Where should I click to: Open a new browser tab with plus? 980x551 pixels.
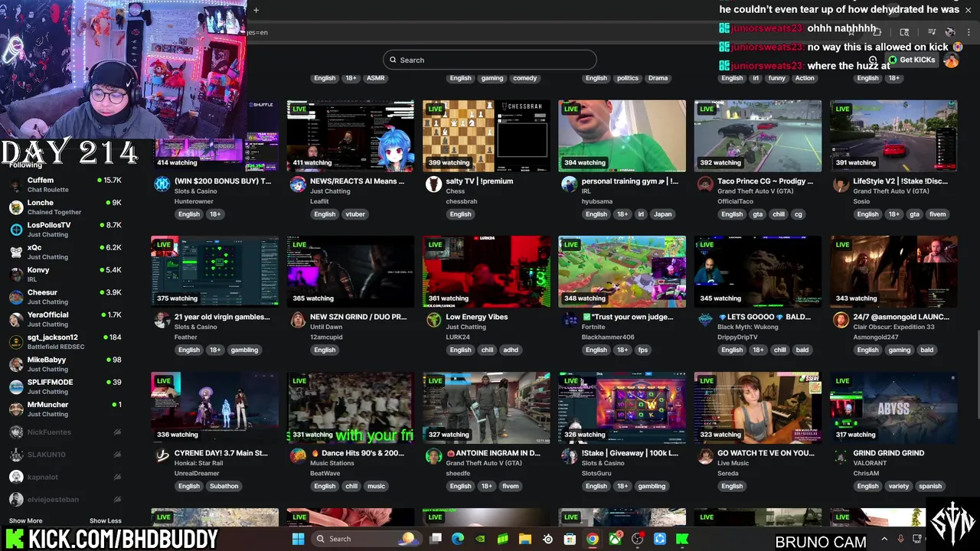pos(256,10)
